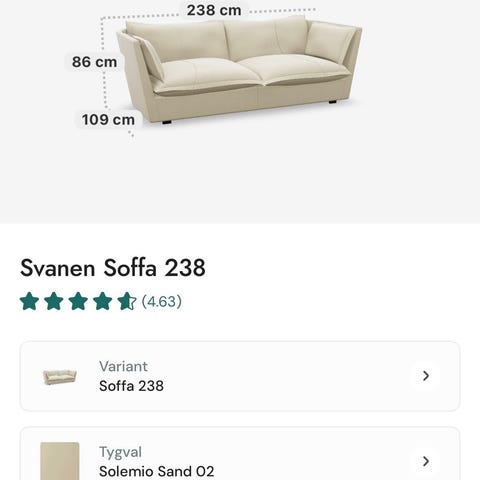Select the Solemio Sand 02 fabric swatch
Viewport: 480px width, 480px height.
pos(60,461)
